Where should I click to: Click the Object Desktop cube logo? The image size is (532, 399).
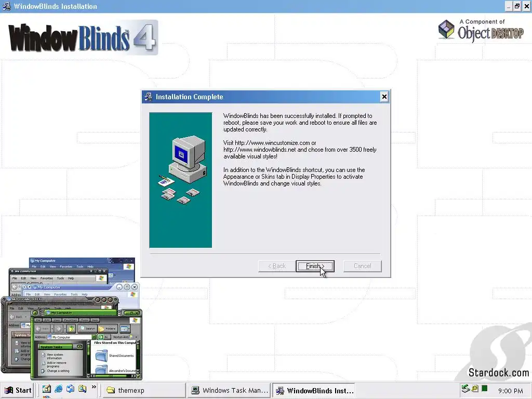click(x=446, y=30)
